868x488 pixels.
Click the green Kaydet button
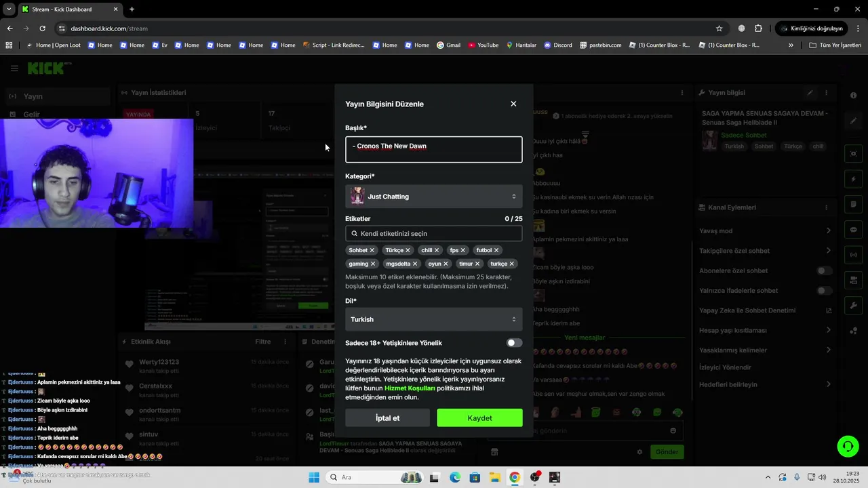(479, 418)
